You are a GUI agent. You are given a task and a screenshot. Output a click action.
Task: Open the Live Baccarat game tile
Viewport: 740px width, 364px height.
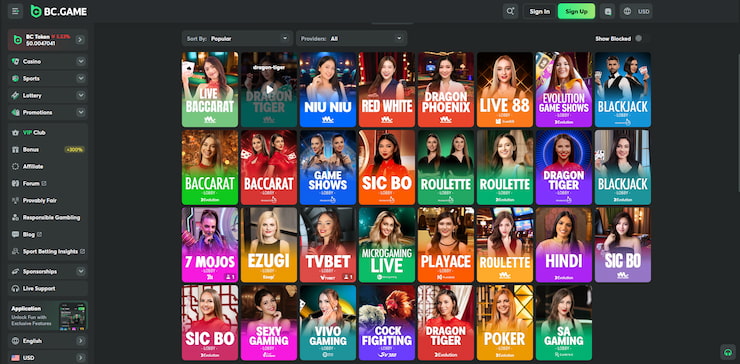coord(210,89)
